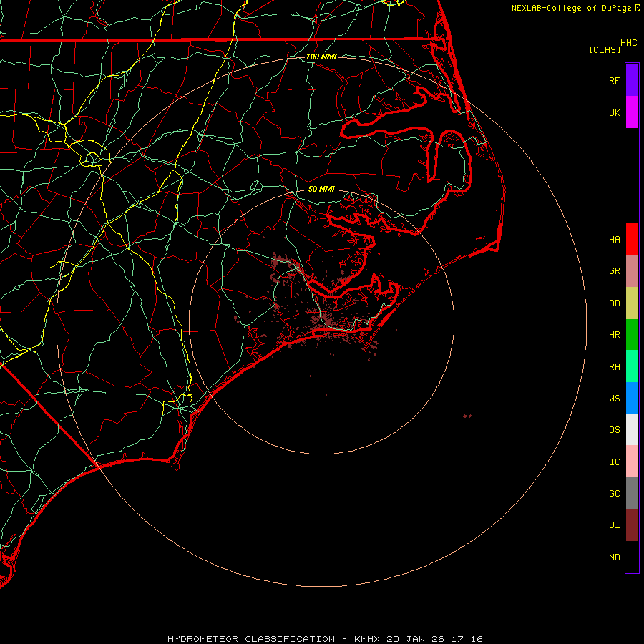This screenshot has width=644, height=644.
Task: Click the HR legend label
Action: (614, 335)
